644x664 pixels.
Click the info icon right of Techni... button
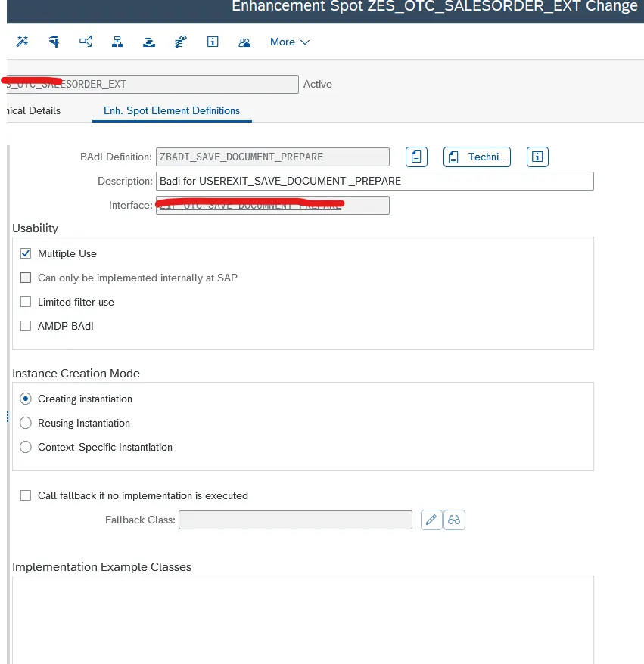[538, 157]
